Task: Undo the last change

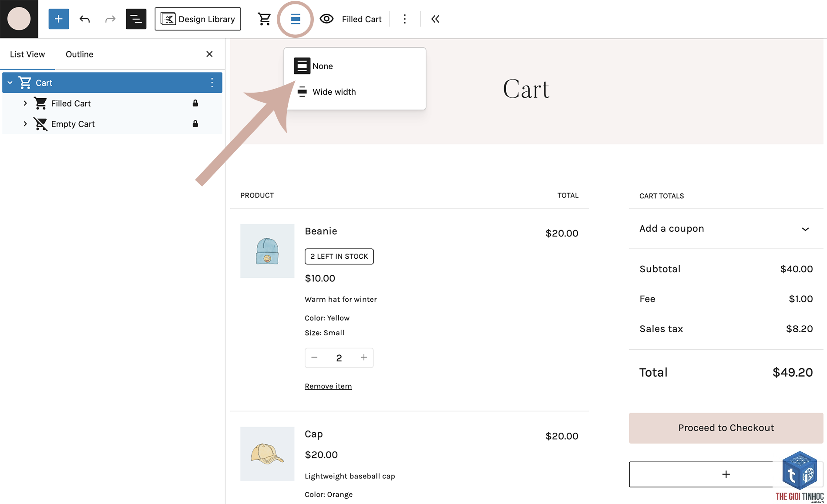Action: [x=84, y=19]
